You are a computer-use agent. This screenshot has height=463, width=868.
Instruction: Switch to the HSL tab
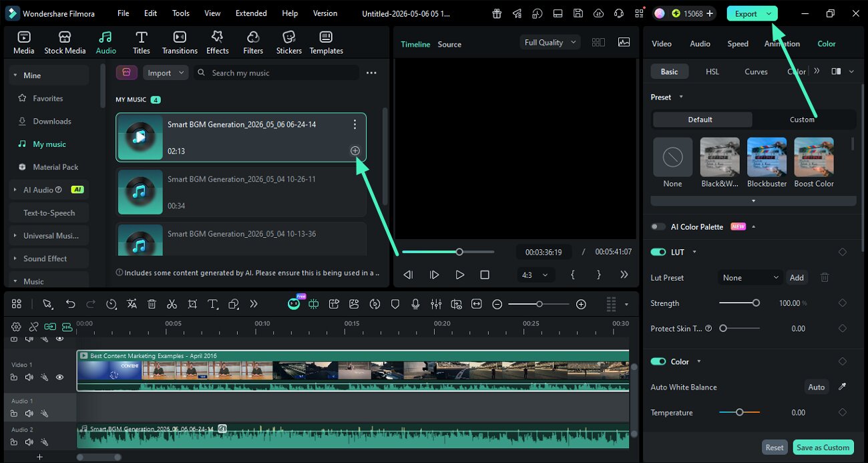712,71
